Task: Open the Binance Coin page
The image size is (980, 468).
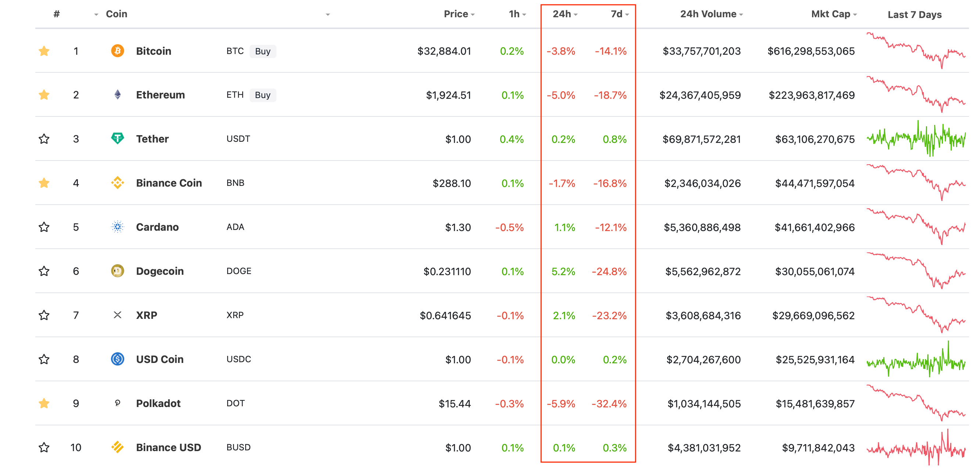Action: 169,183
